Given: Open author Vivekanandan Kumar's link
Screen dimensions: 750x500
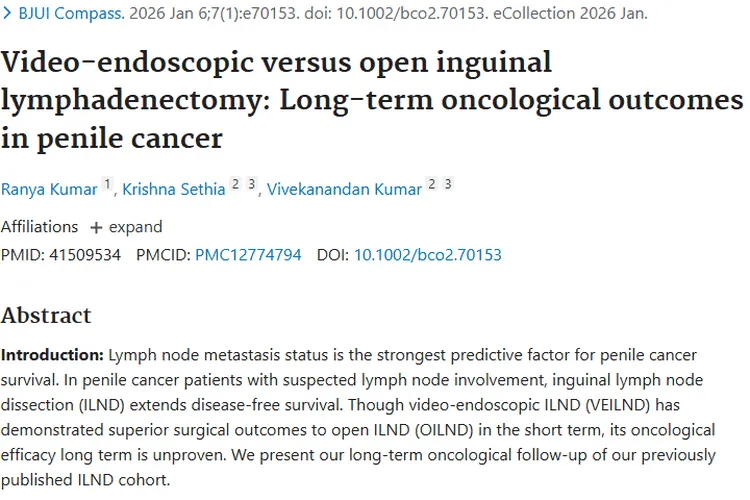Looking at the screenshot, I should tap(343, 189).
